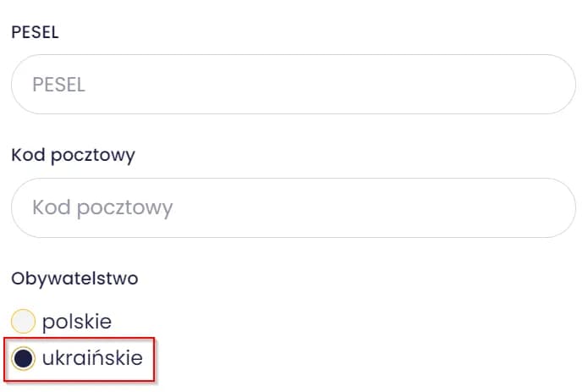
Task: Click the Kod pocztowy field label
Action: tap(73, 156)
